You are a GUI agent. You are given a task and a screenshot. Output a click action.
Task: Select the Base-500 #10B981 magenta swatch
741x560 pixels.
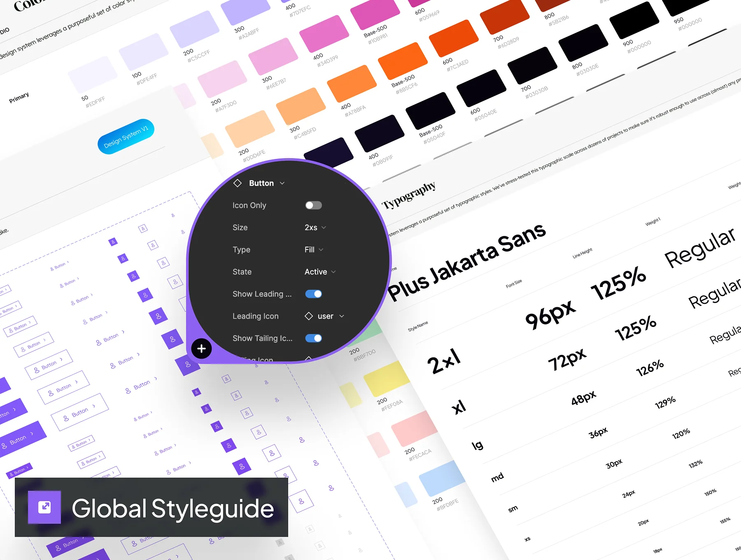(x=375, y=13)
